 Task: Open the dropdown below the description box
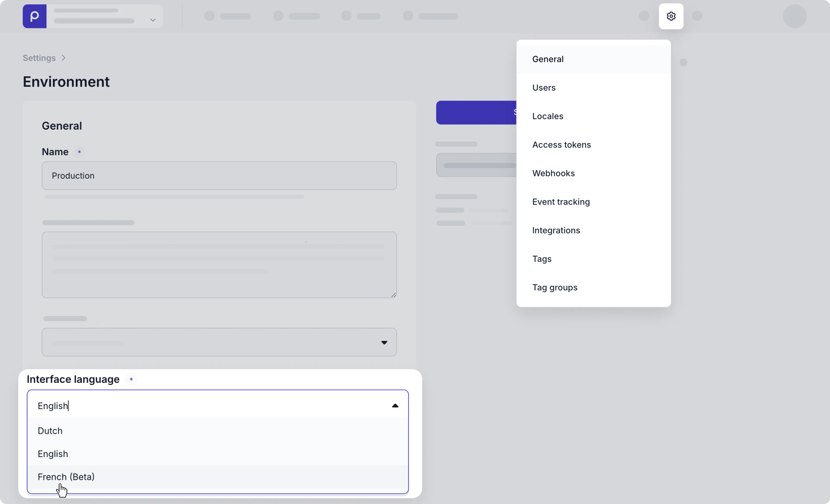pos(384,342)
